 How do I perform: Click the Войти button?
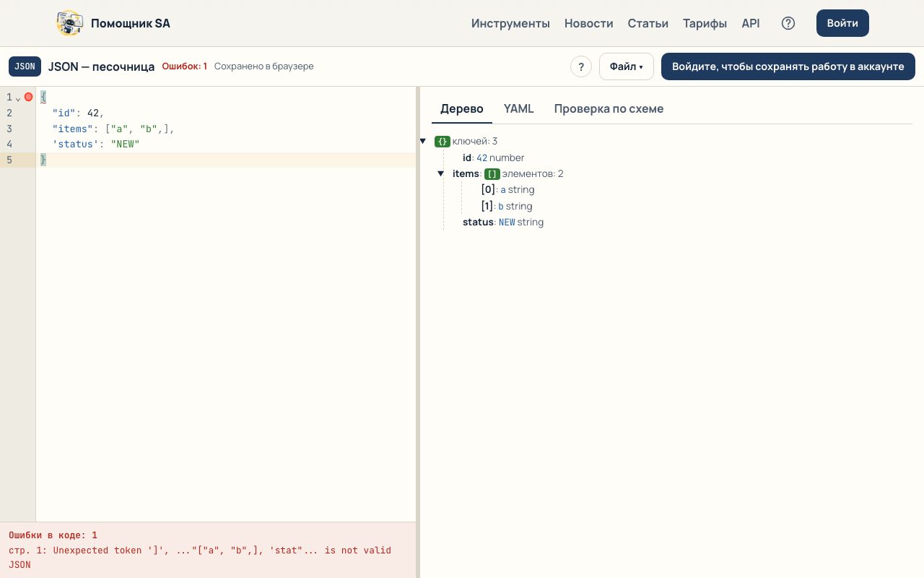(x=842, y=23)
